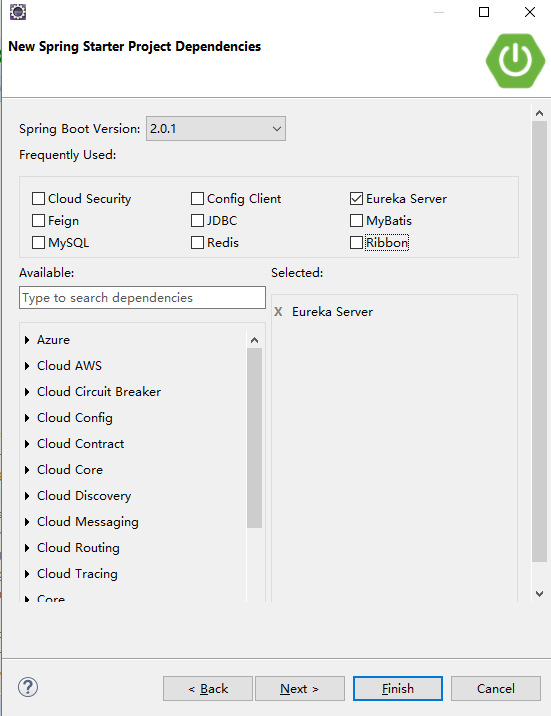The height and width of the screenshot is (716, 551).
Task: Select Eureka Server in the Selected list
Action: (x=332, y=312)
